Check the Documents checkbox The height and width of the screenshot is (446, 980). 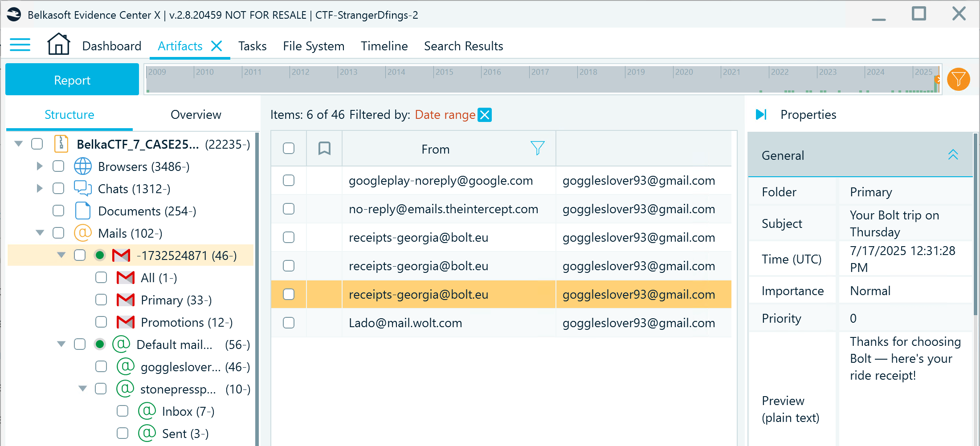coord(58,211)
